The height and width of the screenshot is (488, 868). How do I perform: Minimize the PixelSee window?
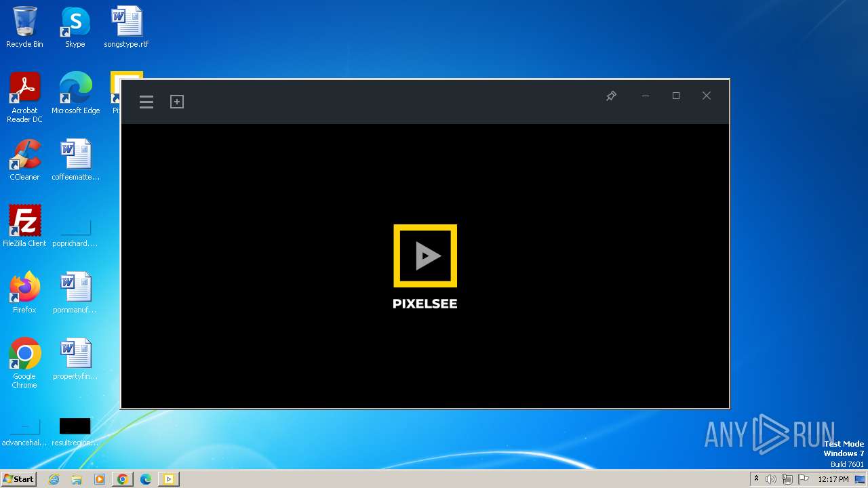click(646, 96)
